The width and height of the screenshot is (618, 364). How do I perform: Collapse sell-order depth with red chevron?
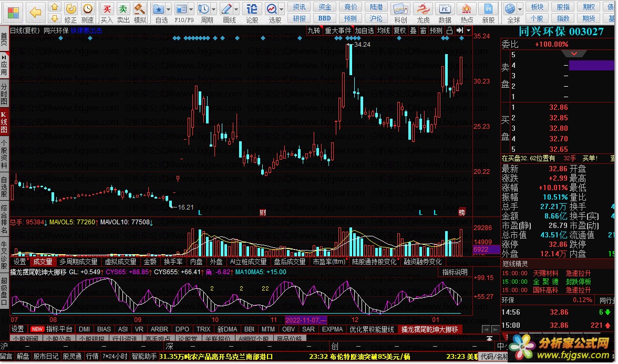(574, 53)
